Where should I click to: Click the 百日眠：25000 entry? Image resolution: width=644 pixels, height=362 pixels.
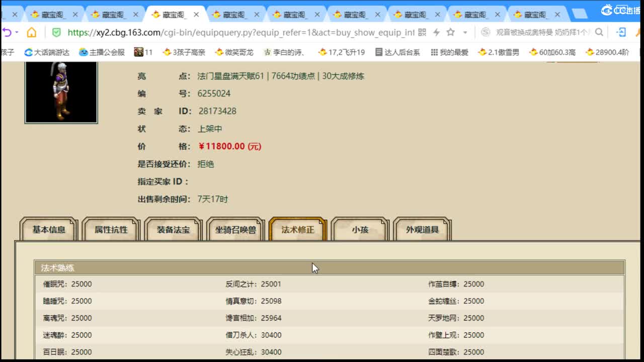(x=67, y=352)
